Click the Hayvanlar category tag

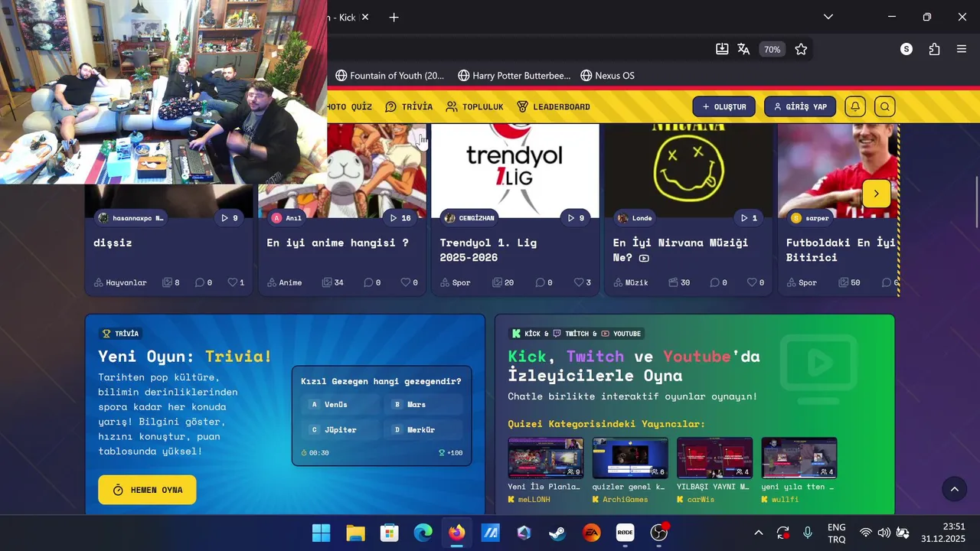[x=120, y=282]
